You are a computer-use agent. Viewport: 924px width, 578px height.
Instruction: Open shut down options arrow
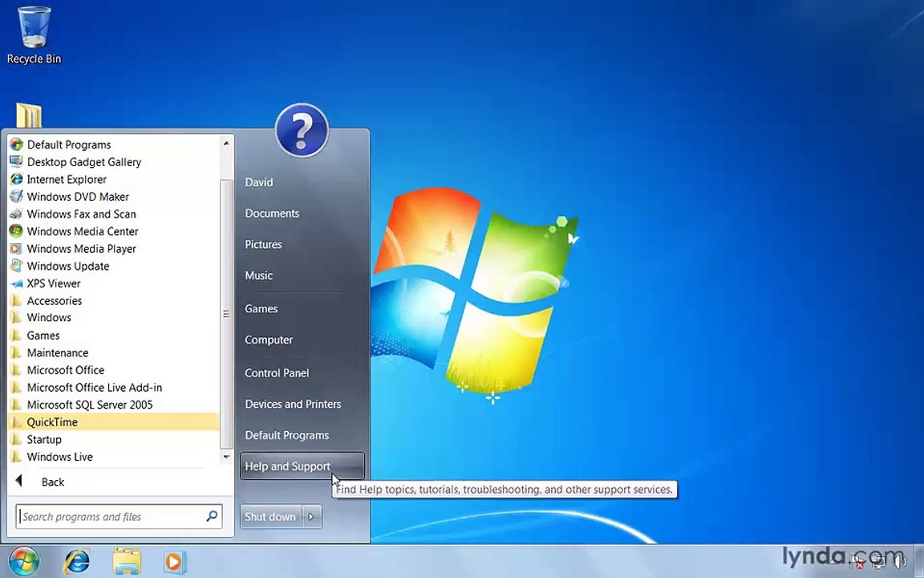click(312, 517)
